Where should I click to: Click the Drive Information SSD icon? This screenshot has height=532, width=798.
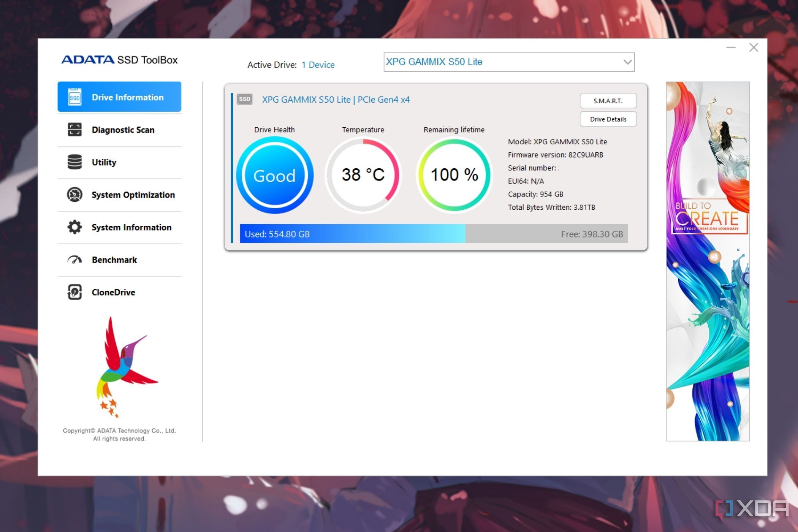pos(74,97)
